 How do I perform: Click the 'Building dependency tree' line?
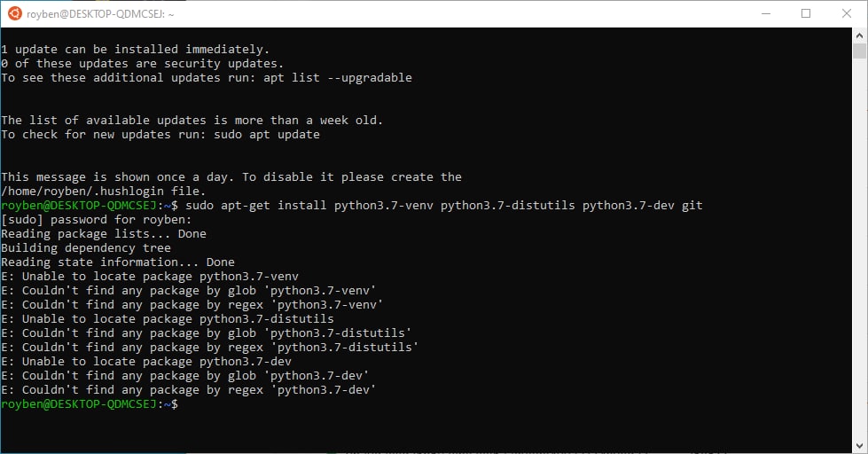click(85, 248)
